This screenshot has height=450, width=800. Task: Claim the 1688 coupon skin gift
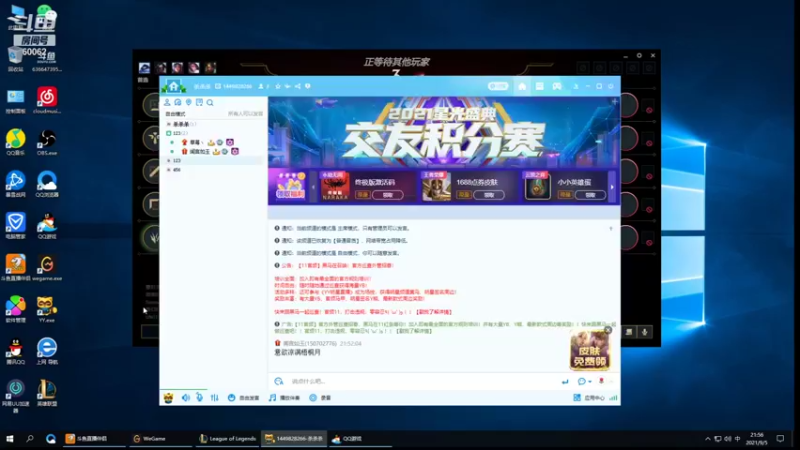pos(489,195)
